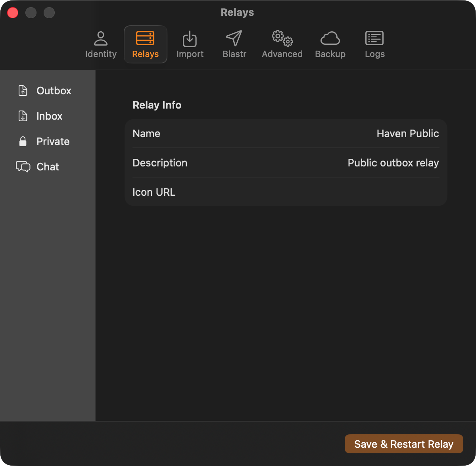Click the gray minimize window button

click(31, 13)
